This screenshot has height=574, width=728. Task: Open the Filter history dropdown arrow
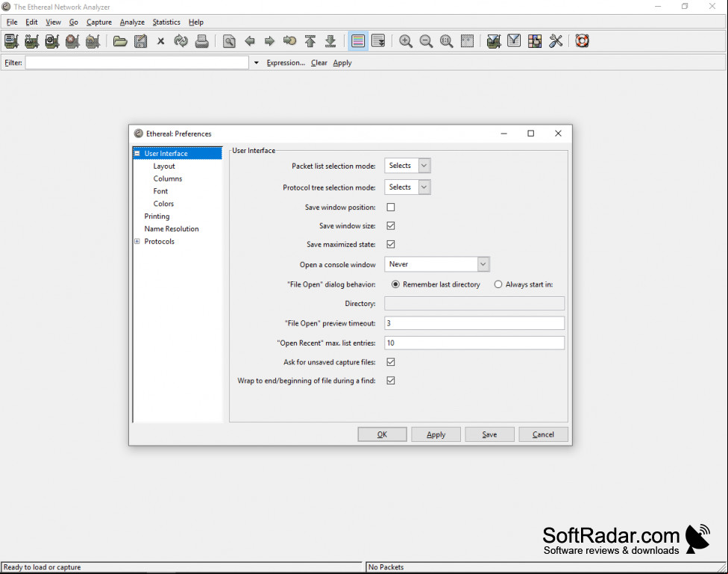(257, 63)
